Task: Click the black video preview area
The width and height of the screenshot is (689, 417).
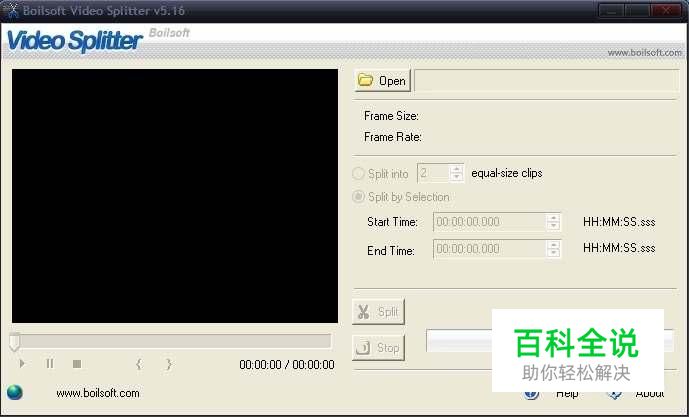Action: tap(175, 196)
